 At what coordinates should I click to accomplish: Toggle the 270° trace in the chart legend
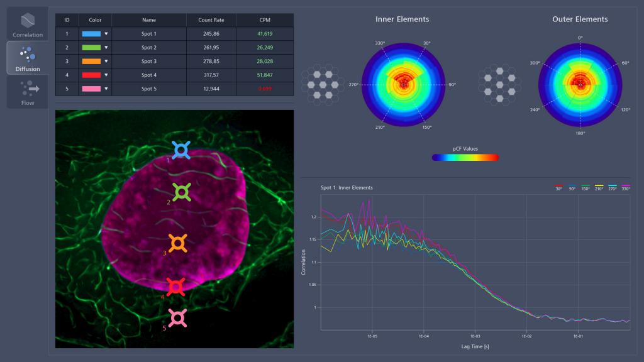coord(613,187)
